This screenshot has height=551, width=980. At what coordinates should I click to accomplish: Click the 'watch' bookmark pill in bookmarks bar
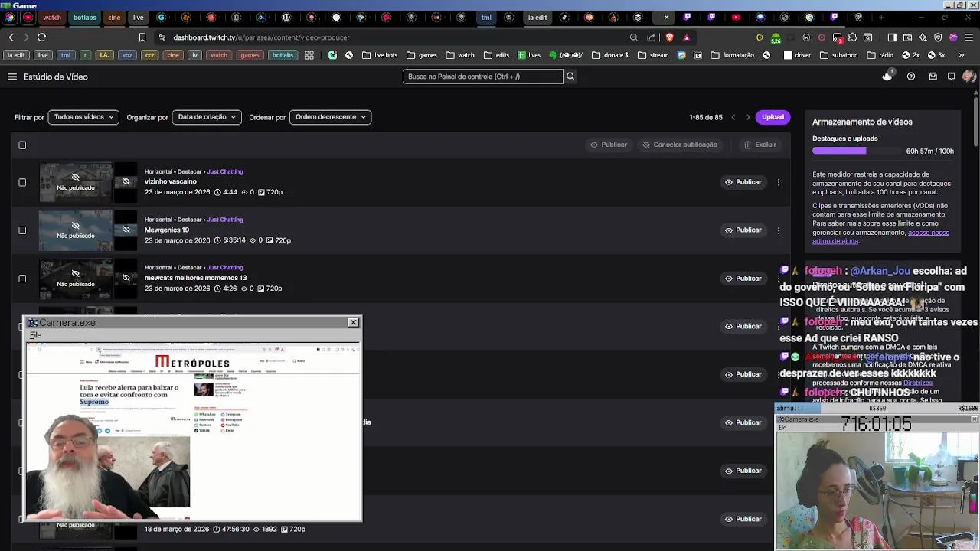pos(219,55)
